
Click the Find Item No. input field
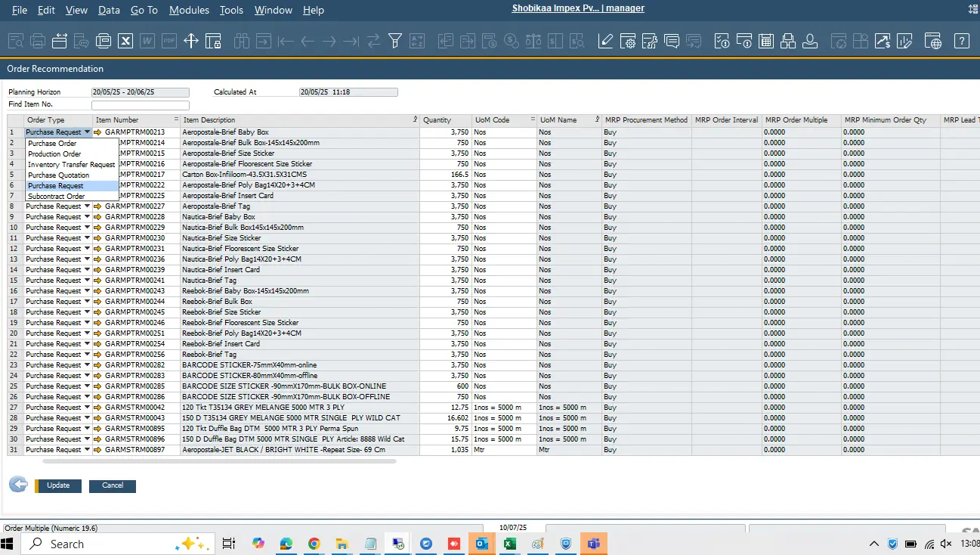[140, 105]
